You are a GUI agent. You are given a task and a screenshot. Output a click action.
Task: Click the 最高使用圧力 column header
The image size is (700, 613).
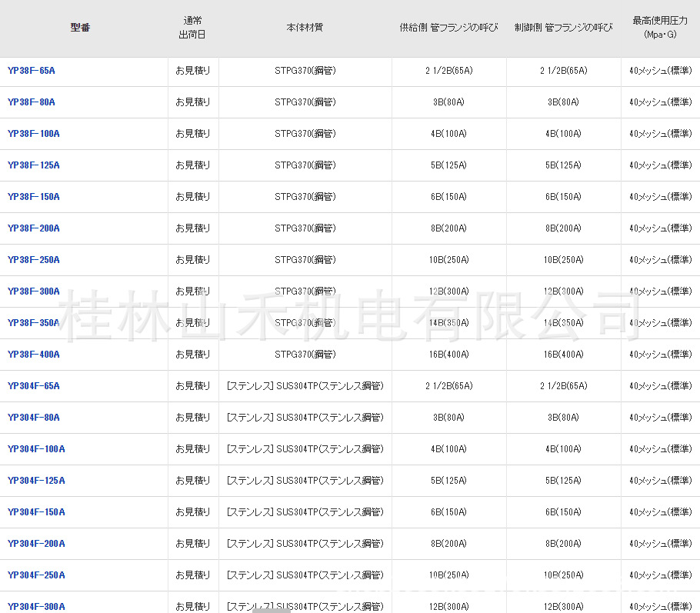660,27
